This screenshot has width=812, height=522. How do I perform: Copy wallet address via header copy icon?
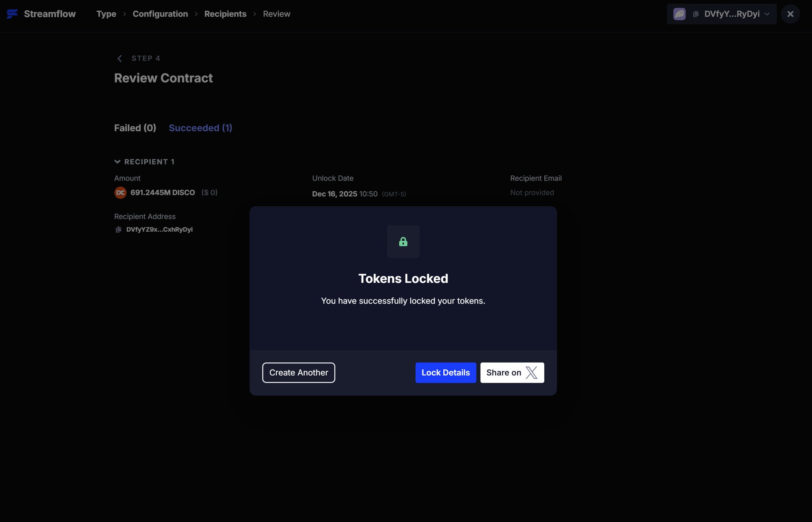pyautogui.click(x=696, y=14)
